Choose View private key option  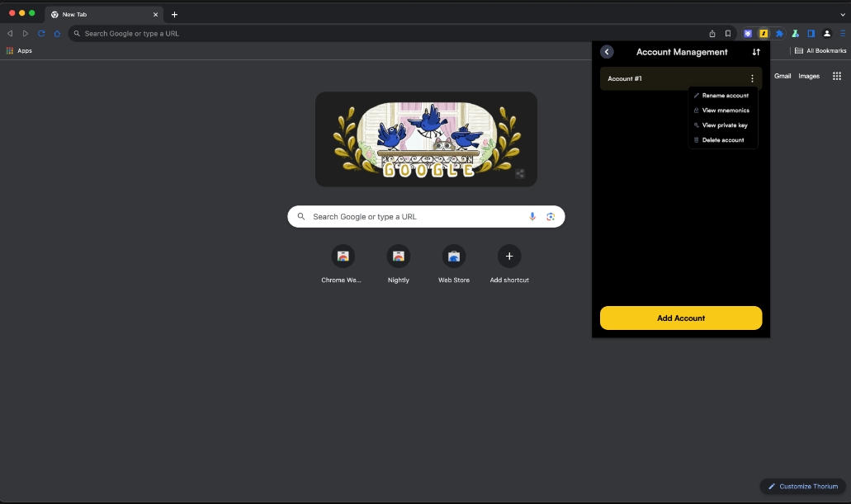coord(723,125)
